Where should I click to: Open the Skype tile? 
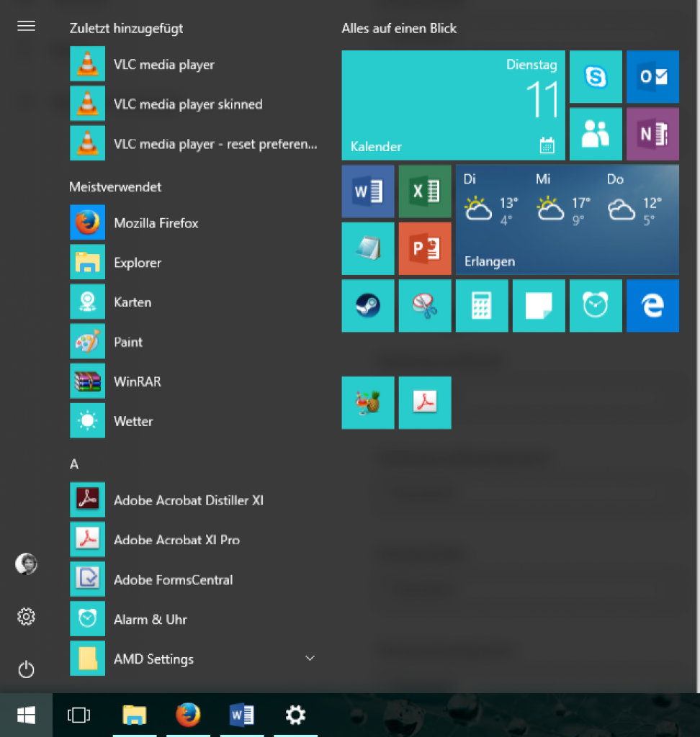[596, 76]
